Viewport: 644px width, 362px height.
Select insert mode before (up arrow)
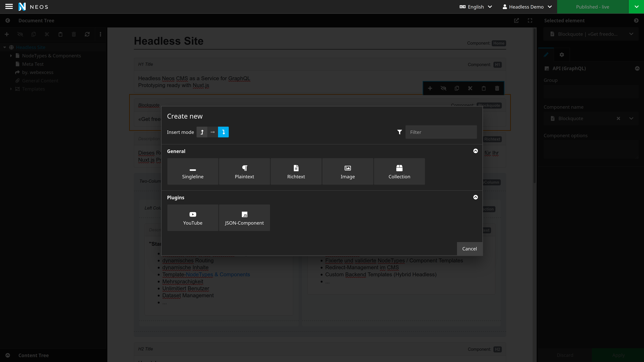(x=202, y=132)
